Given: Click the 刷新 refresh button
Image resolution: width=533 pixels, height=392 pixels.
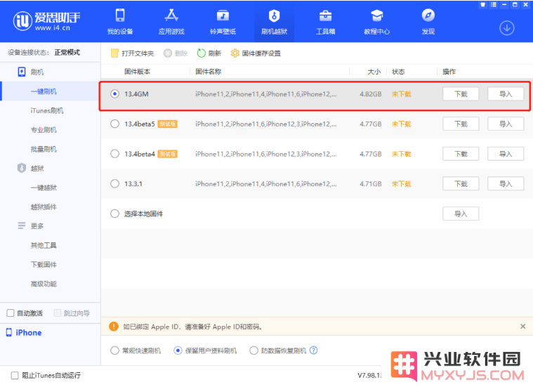Looking at the screenshot, I should pos(209,53).
